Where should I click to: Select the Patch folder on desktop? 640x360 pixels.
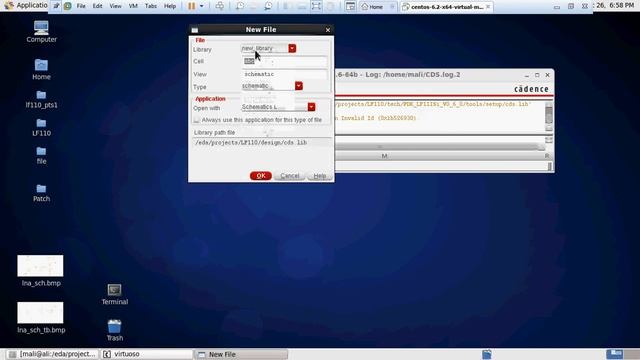[x=41, y=193]
